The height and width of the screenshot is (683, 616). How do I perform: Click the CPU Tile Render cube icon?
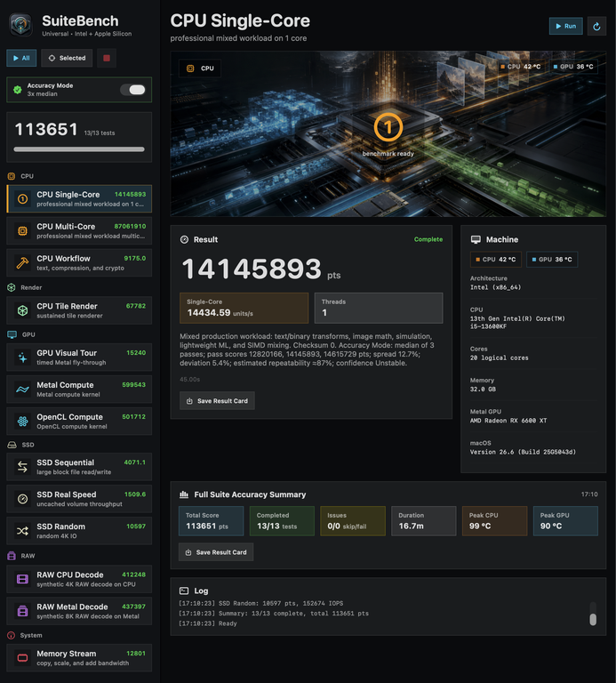(x=22, y=310)
